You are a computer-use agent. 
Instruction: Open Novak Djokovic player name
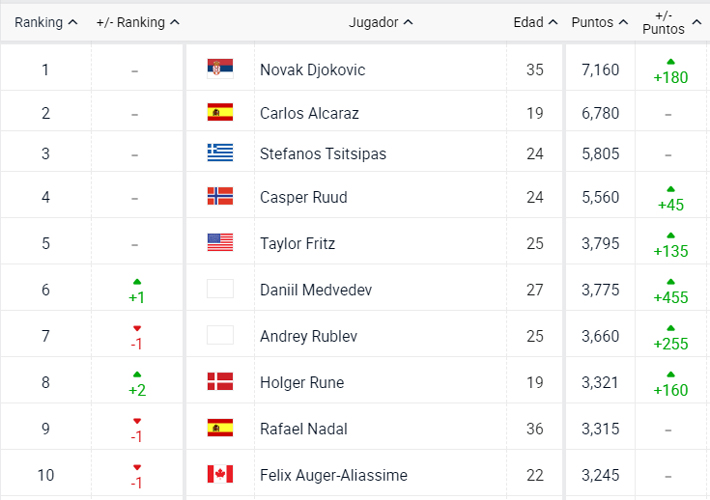[312, 70]
